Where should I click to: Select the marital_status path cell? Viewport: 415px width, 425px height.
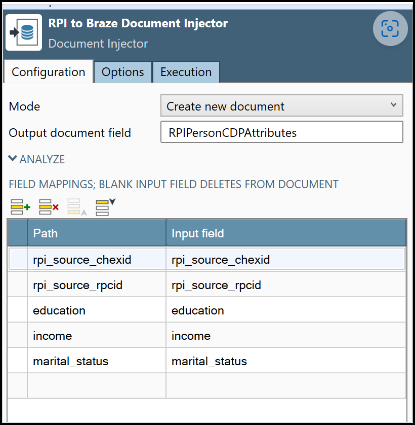(97, 361)
